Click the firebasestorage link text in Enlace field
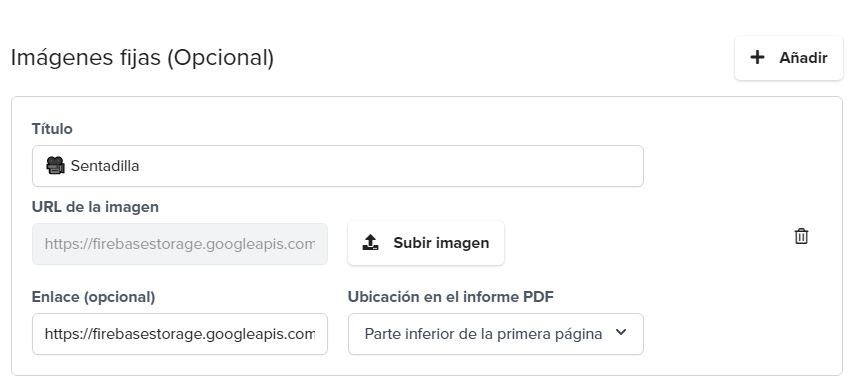The height and width of the screenshot is (384, 855). coord(180,334)
